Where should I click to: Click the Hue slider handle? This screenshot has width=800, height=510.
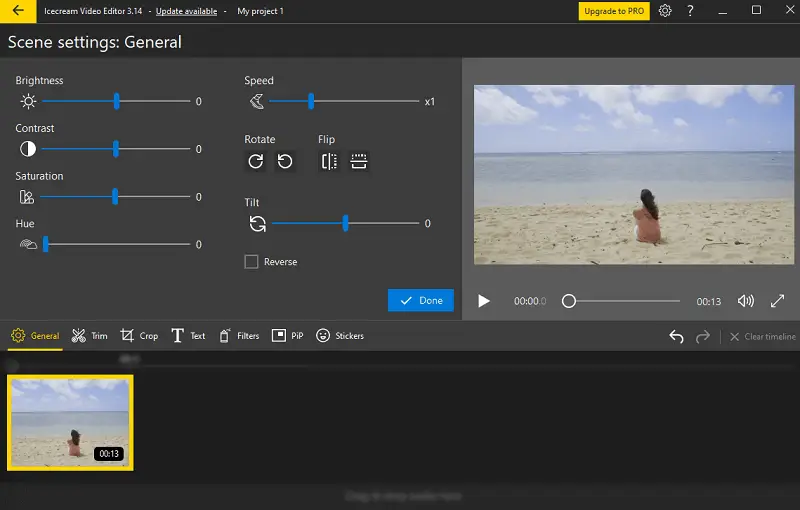pyautogui.click(x=45, y=244)
